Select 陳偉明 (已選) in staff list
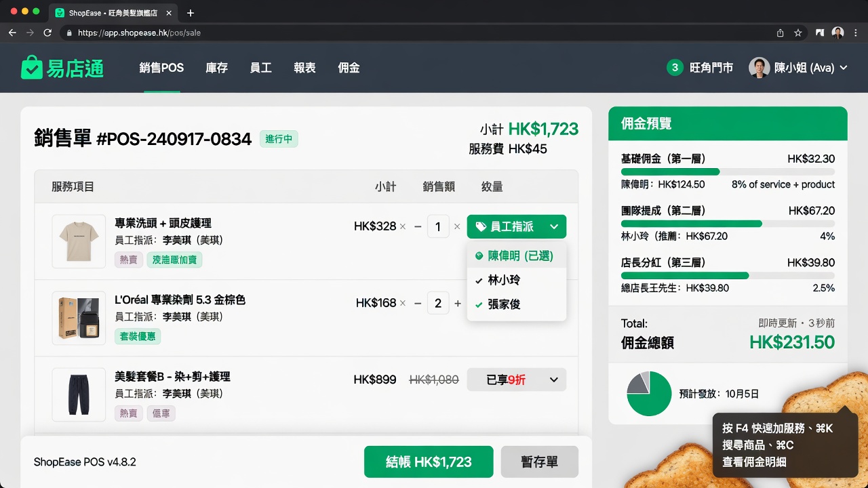This screenshot has width=868, height=488. pyautogui.click(x=517, y=256)
